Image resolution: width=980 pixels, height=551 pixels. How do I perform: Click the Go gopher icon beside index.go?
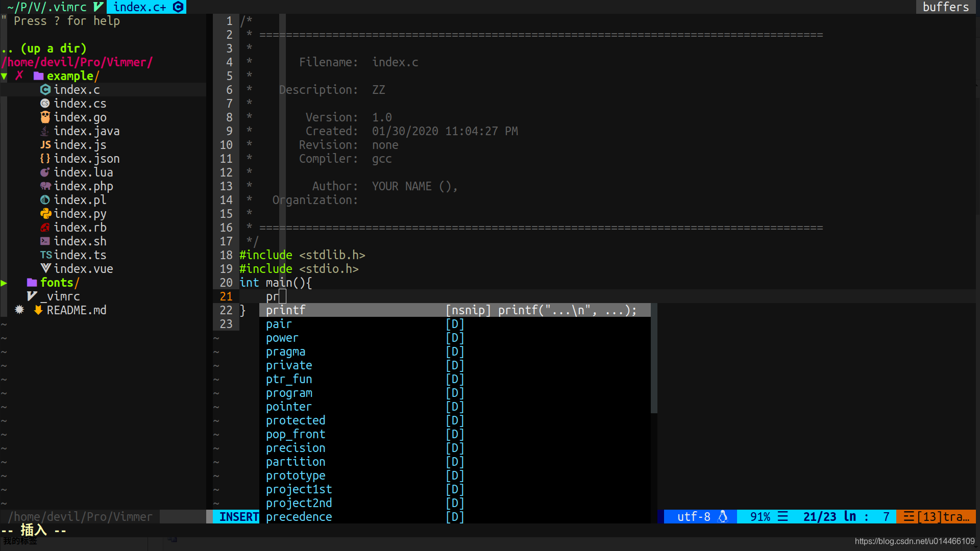click(x=45, y=117)
